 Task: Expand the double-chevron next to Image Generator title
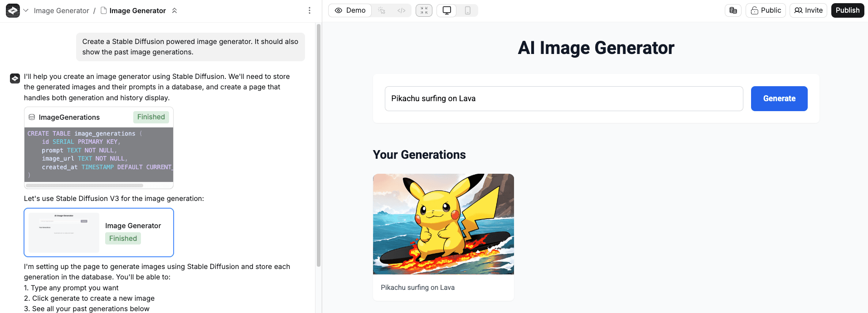point(175,10)
